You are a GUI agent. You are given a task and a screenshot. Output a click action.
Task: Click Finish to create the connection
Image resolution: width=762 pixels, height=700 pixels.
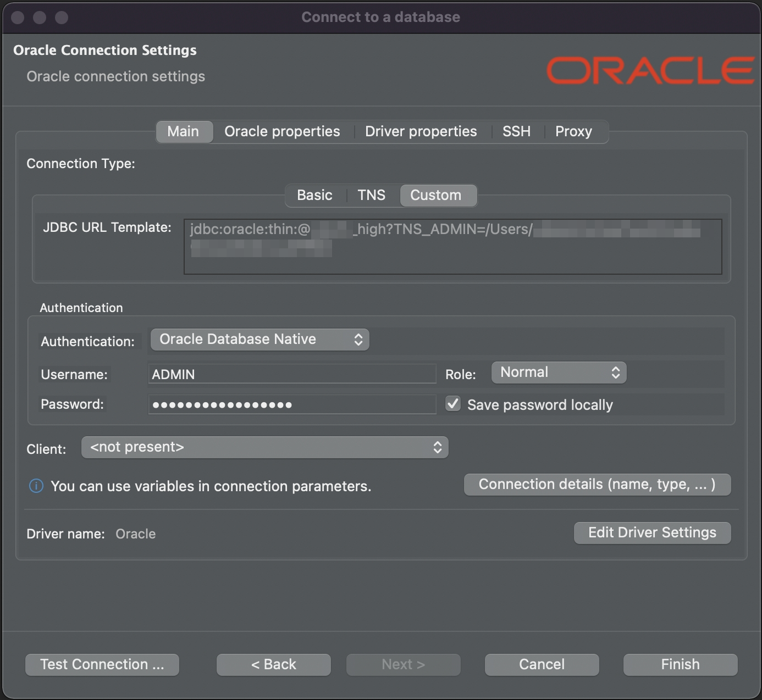(x=681, y=665)
